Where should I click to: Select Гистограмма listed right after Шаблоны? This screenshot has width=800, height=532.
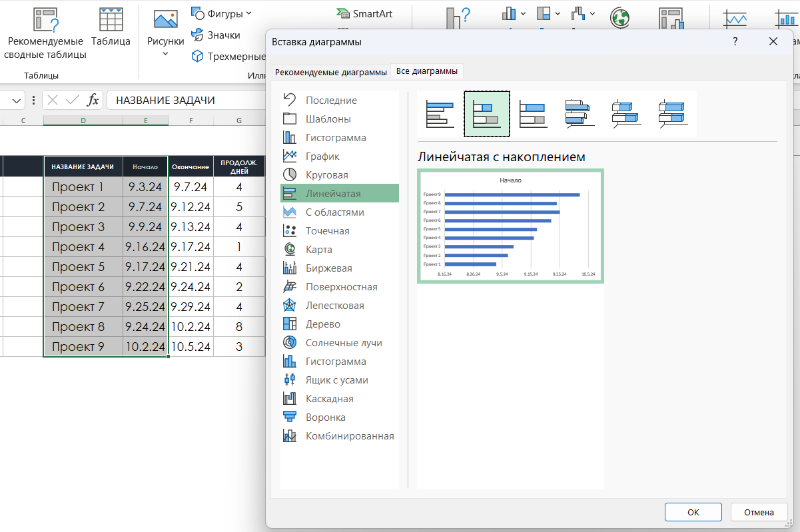pyautogui.click(x=340, y=138)
